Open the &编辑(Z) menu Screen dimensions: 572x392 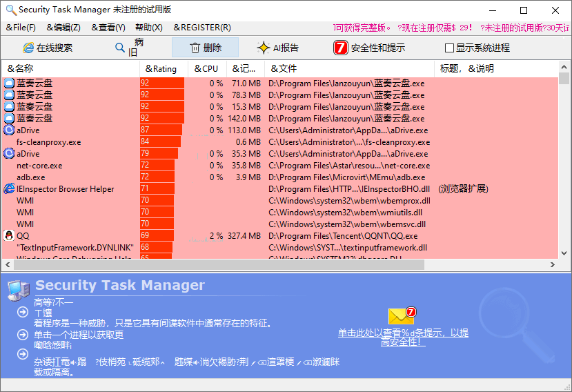63,28
